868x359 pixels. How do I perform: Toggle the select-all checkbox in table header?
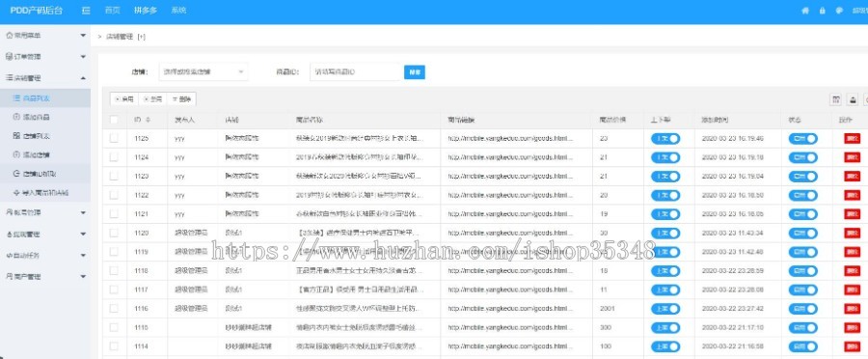coord(114,120)
